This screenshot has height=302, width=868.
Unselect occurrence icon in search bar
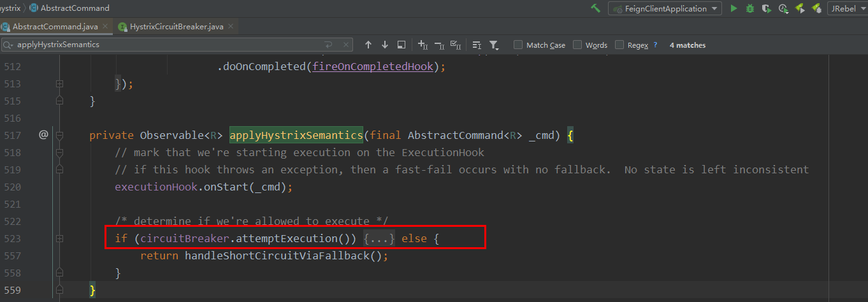click(x=439, y=45)
